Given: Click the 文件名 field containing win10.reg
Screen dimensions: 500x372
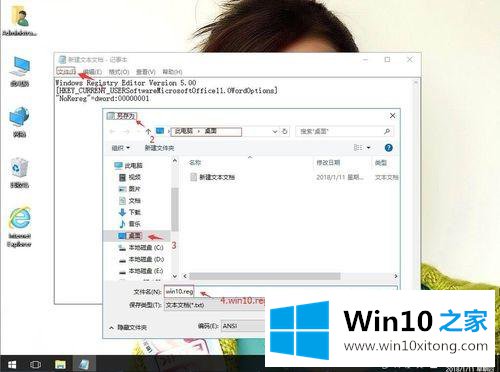Looking at the screenshot, I should (280, 292).
